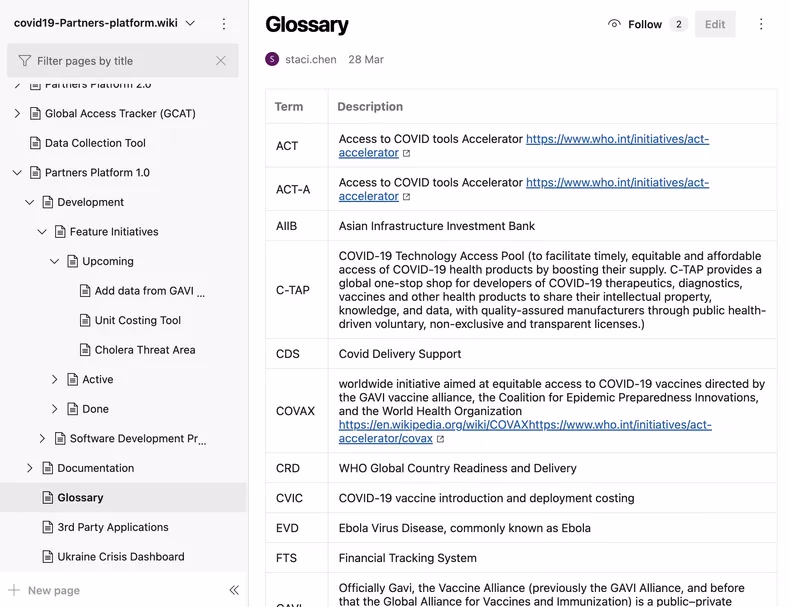Open the page more actions menu
This screenshot has height=607, width=790.
coord(761,24)
